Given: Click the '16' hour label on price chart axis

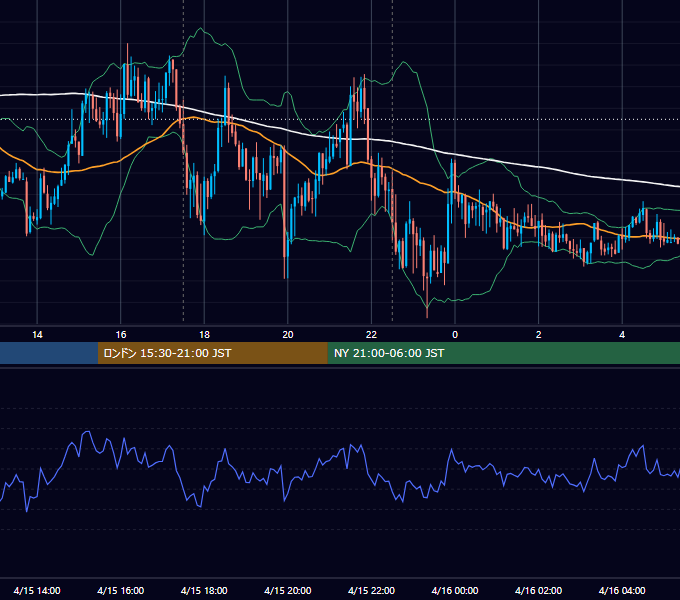Looking at the screenshot, I should [x=121, y=335].
